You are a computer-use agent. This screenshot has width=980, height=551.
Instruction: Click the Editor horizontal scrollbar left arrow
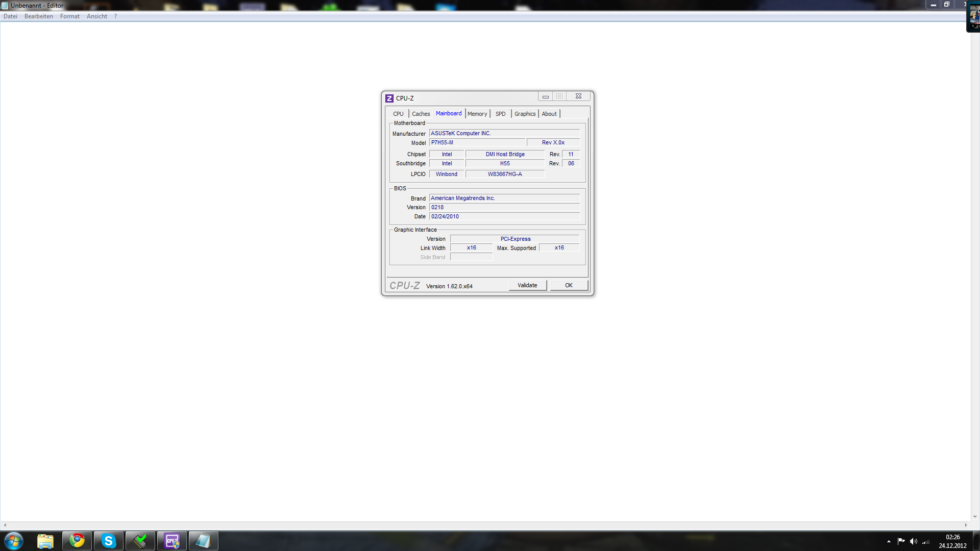pyautogui.click(x=5, y=525)
